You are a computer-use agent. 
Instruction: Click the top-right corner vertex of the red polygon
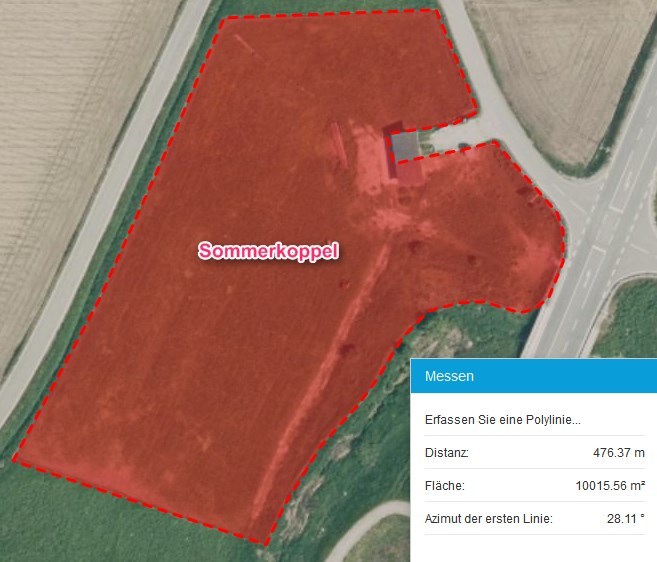coord(437,11)
